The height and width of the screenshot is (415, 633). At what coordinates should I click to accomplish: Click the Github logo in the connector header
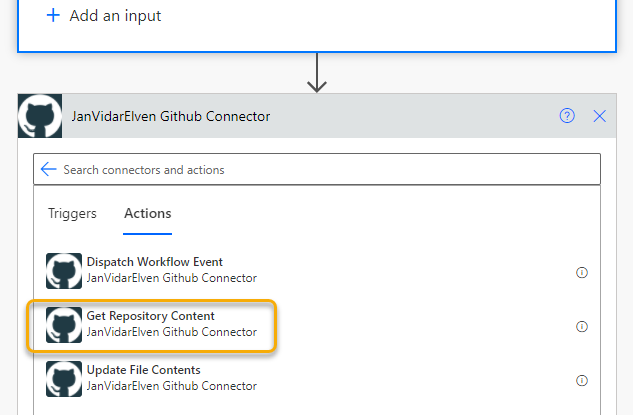coord(40,116)
